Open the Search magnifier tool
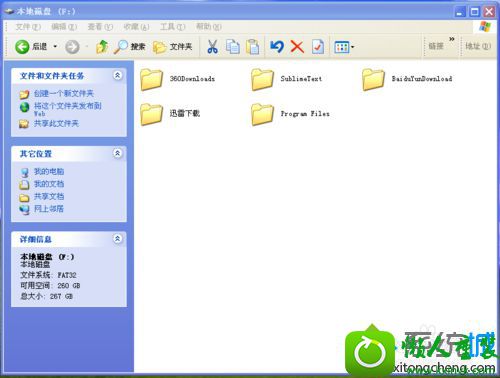The height and width of the screenshot is (378, 500). tap(129, 47)
